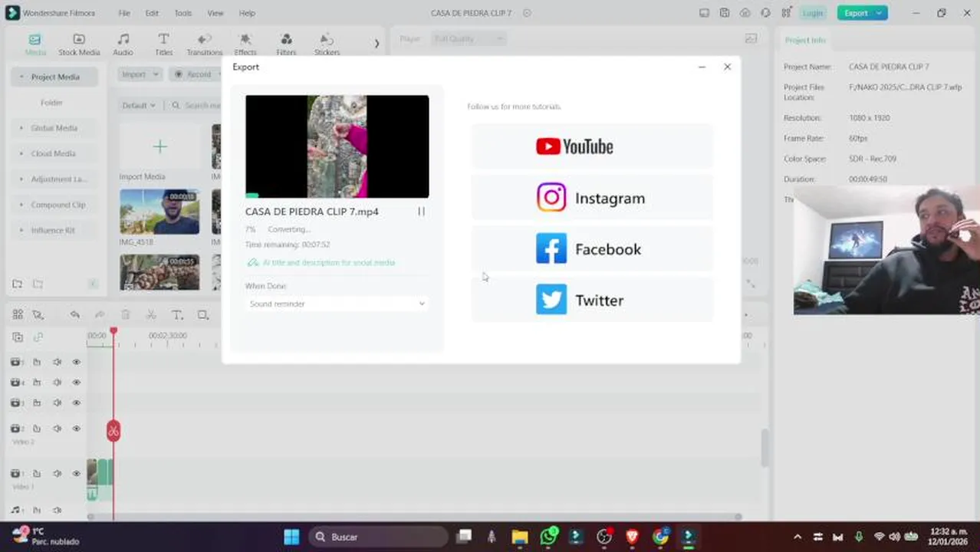The width and height of the screenshot is (980, 552).
Task: Open the Help menu
Action: tap(247, 13)
